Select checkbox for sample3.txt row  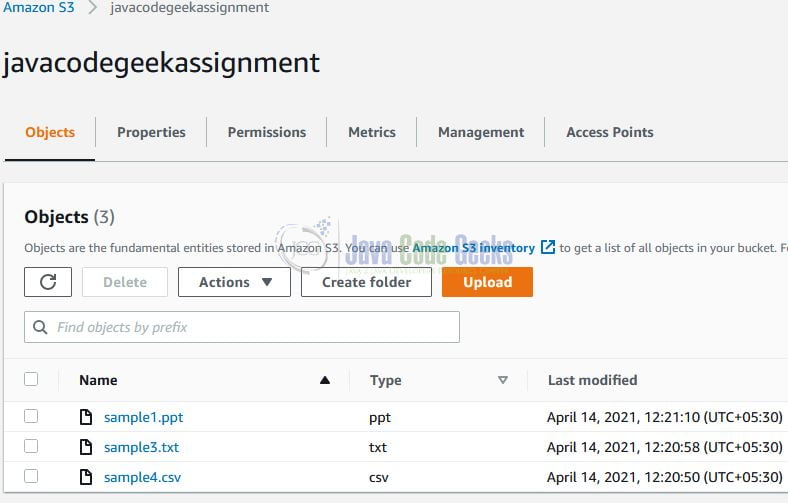[x=31, y=446]
